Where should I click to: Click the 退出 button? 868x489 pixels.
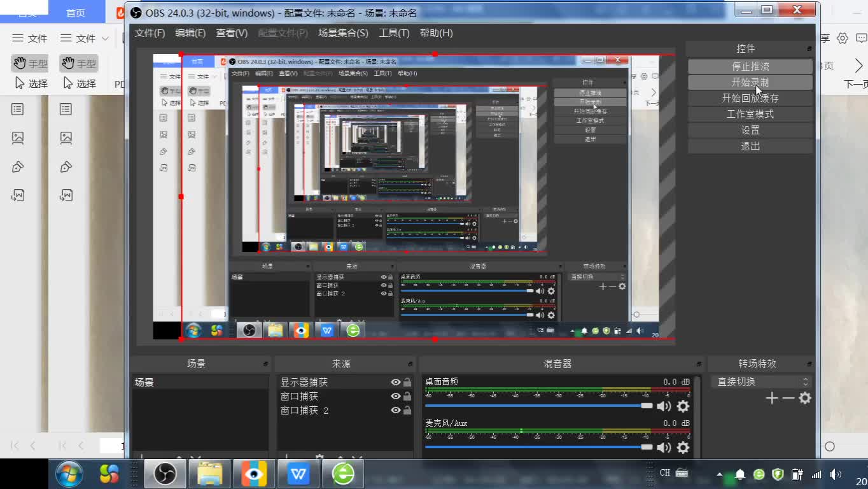[x=750, y=146]
